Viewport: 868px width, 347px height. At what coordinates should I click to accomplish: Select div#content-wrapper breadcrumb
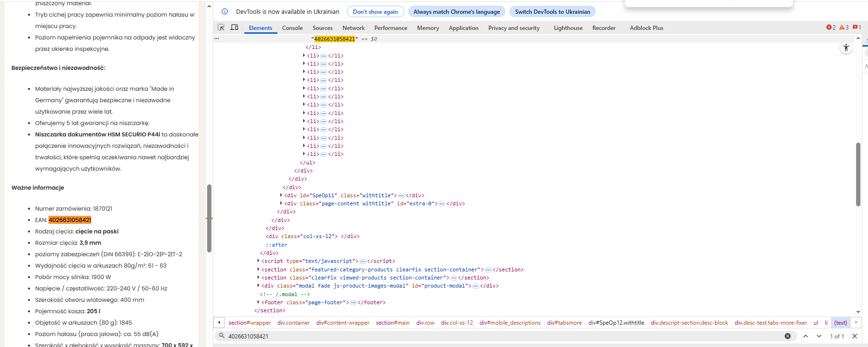point(343,323)
